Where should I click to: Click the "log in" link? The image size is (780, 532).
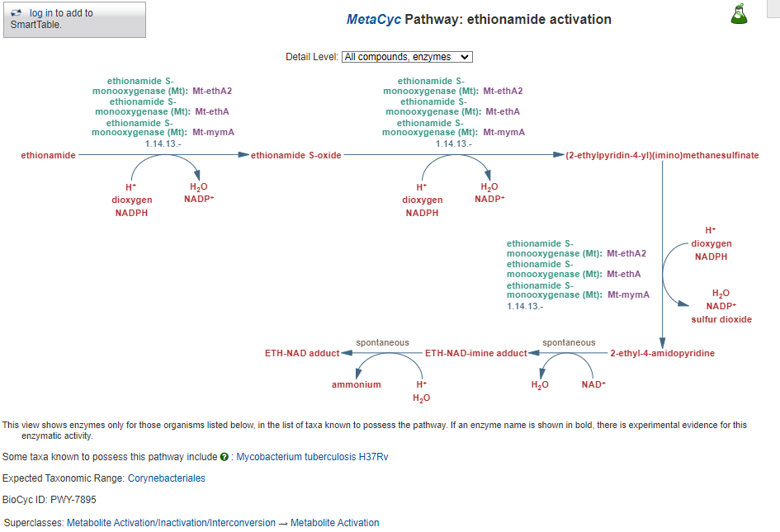pyautogui.click(x=41, y=13)
